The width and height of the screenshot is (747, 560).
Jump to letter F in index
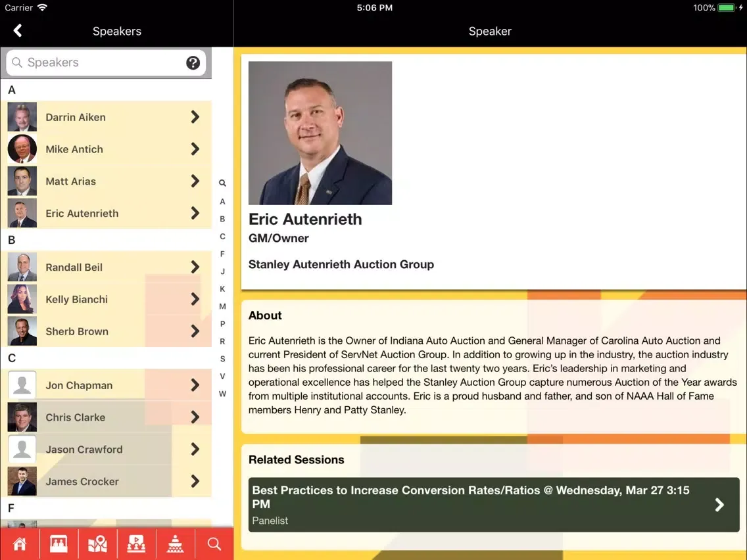pyautogui.click(x=222, y=254)
